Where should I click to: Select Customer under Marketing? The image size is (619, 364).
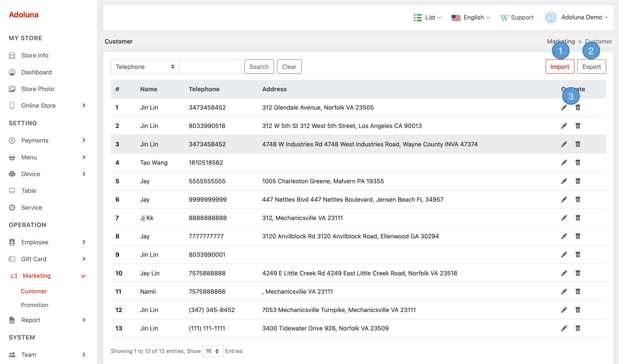(34, 291)
